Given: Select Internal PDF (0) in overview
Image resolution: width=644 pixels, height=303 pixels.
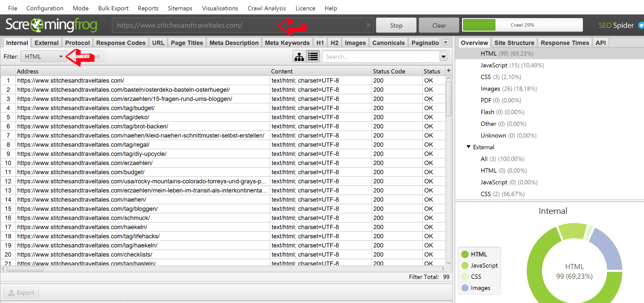Looking at the screenshot, I should [x=501, y=100].
